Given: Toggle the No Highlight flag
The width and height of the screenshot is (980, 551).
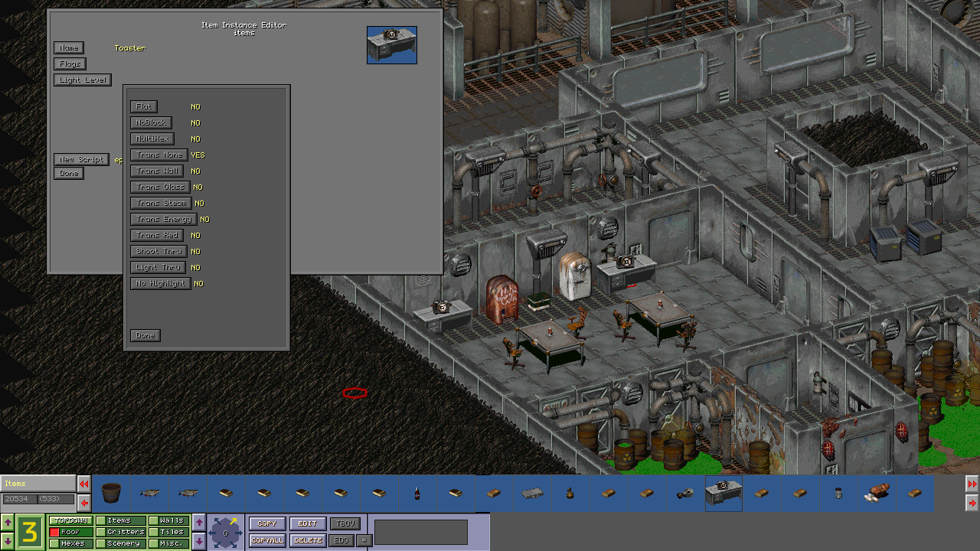Looking at the screenshot, I should 160,283.
